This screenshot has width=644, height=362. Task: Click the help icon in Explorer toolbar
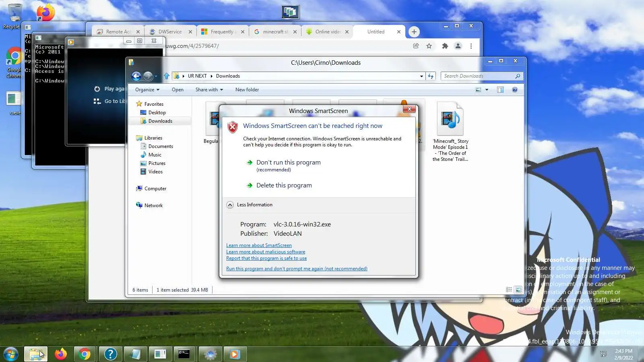pos(514,90)
